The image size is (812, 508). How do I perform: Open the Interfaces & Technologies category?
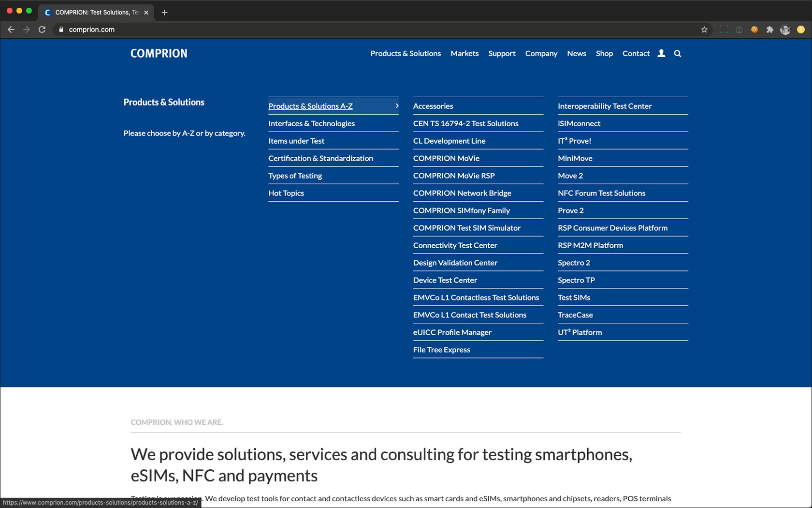[311, 123]
